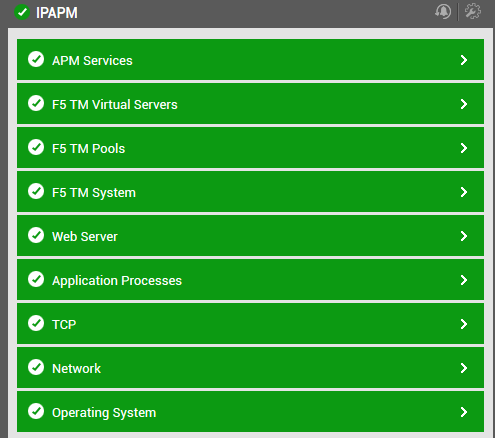Click the Web Server status check icon

(36, 235)
